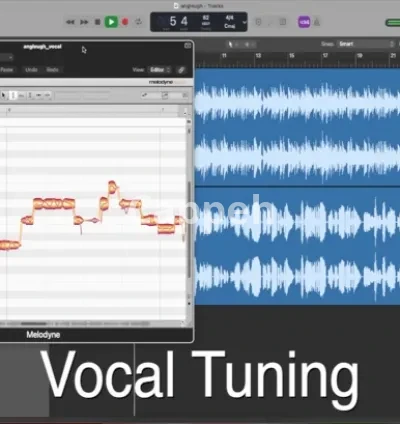Select the upper blue audio region
This screenshot has height=424, width=400.
pos(297,127)
